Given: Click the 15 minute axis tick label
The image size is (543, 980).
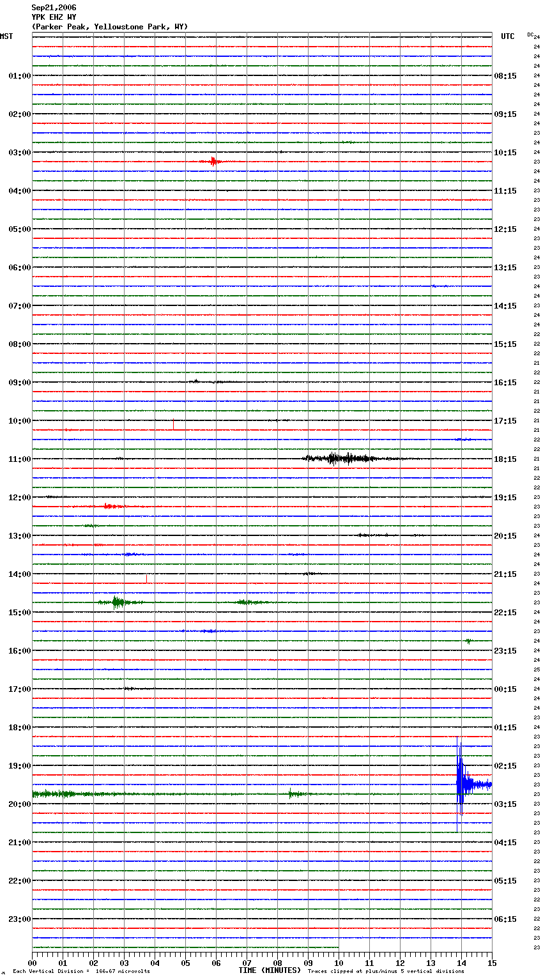Looking at the screenshot, I should [492, 963].
